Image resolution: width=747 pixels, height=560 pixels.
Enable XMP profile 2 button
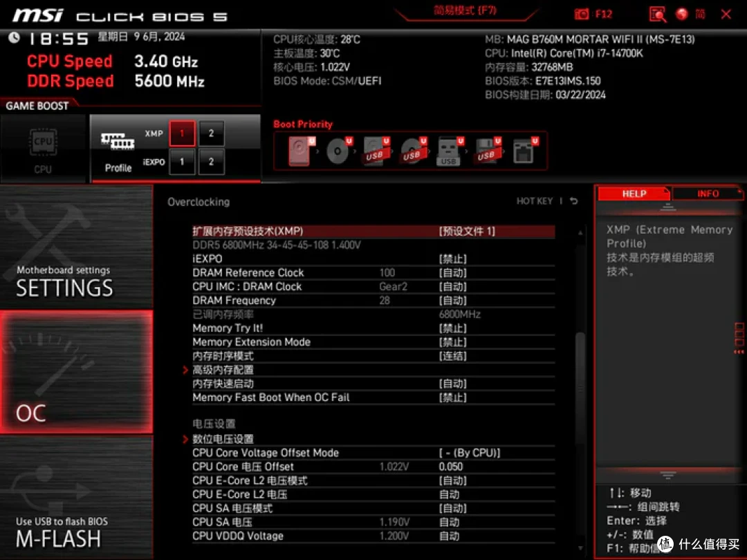tap(211, 133)
